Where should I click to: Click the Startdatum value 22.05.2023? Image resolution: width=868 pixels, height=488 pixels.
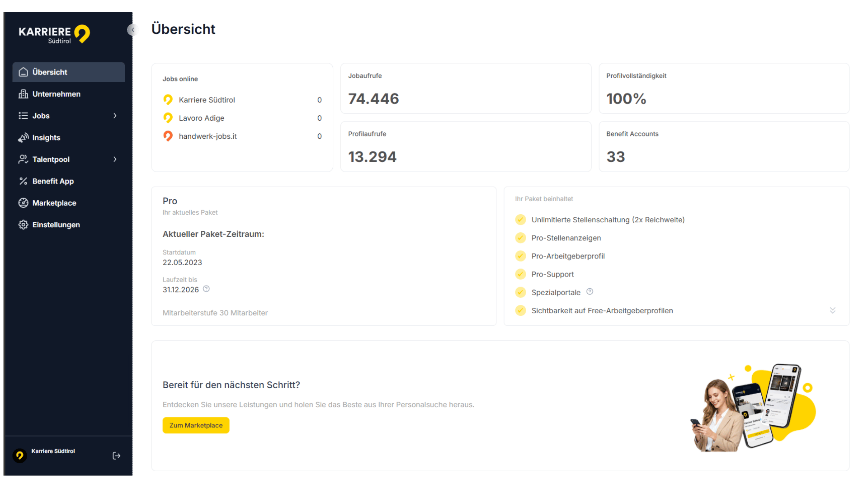182,263
